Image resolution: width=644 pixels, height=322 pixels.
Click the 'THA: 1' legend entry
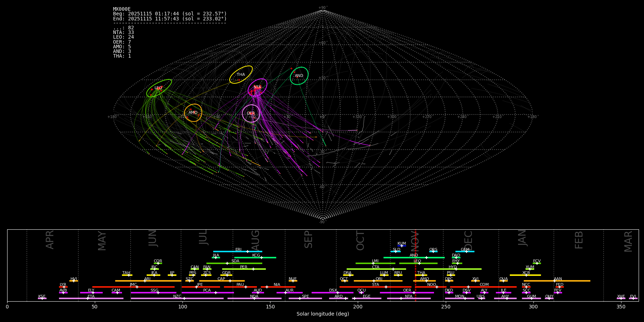(122, 56)
